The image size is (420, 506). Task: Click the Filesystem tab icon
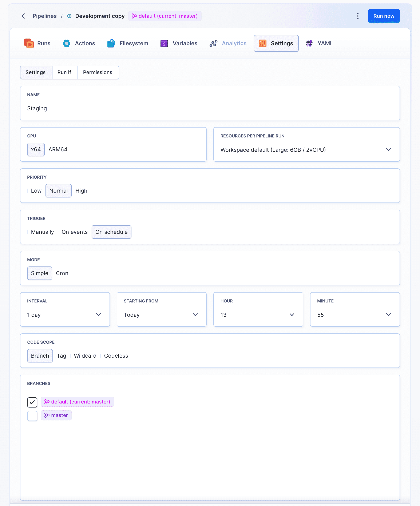pos(111,43)
